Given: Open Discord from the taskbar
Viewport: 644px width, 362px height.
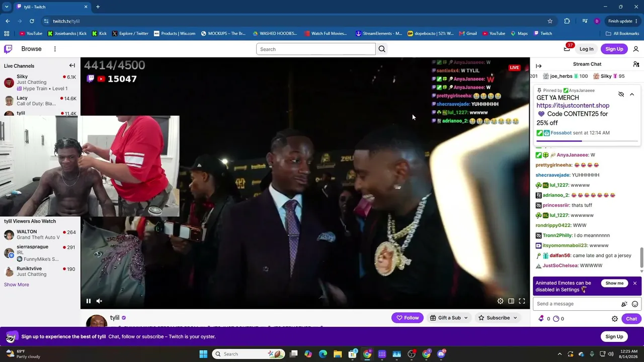Looking at the screenshot, I should [441, 354].
